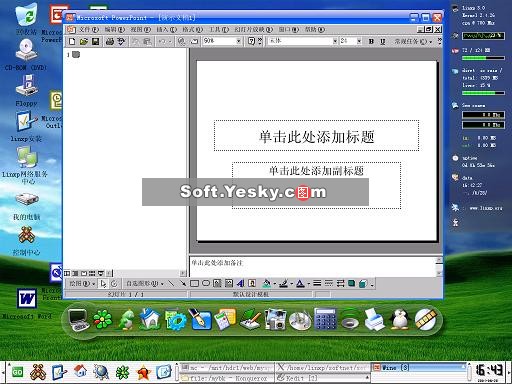512x384 pixels.
Task: Click the Save floppy disk icon
Action: coord(95,41)
